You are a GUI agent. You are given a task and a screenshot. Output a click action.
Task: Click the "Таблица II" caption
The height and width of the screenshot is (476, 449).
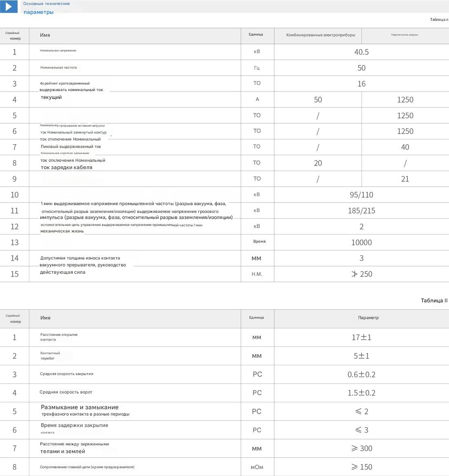[434, 300]
